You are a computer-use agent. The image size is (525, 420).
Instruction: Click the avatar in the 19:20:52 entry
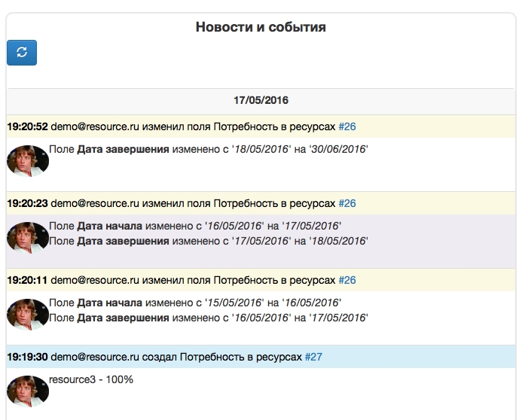(x=28, y=160)
